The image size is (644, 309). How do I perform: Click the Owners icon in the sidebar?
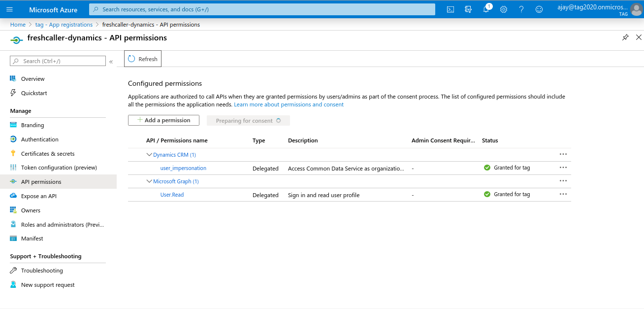click(13, 210)
